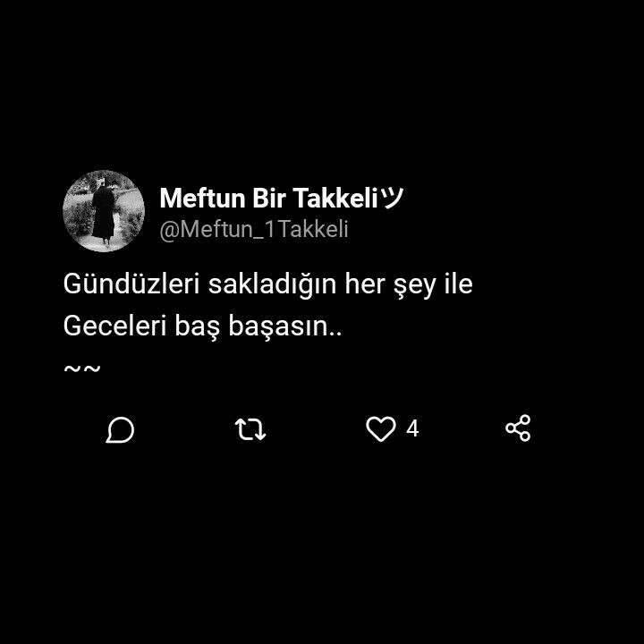The width and height of the screenshot is (644, 644).
Task: Like the tweet with the heart icon
Action: [381, 428]
